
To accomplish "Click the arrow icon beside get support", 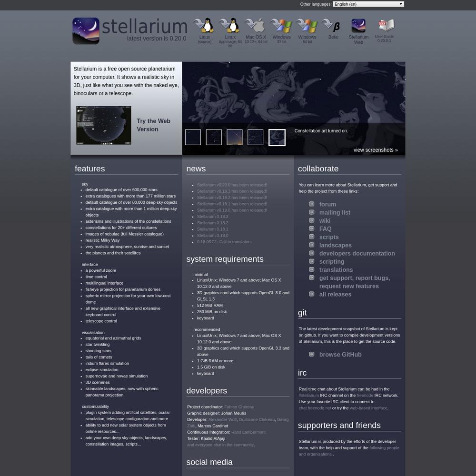I will (311, 278).
